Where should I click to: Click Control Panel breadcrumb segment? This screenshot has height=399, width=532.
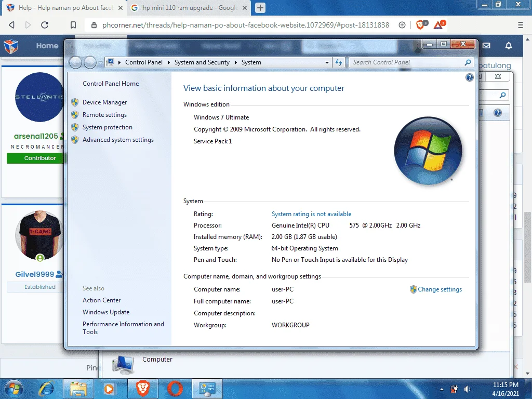click(144, 62)
